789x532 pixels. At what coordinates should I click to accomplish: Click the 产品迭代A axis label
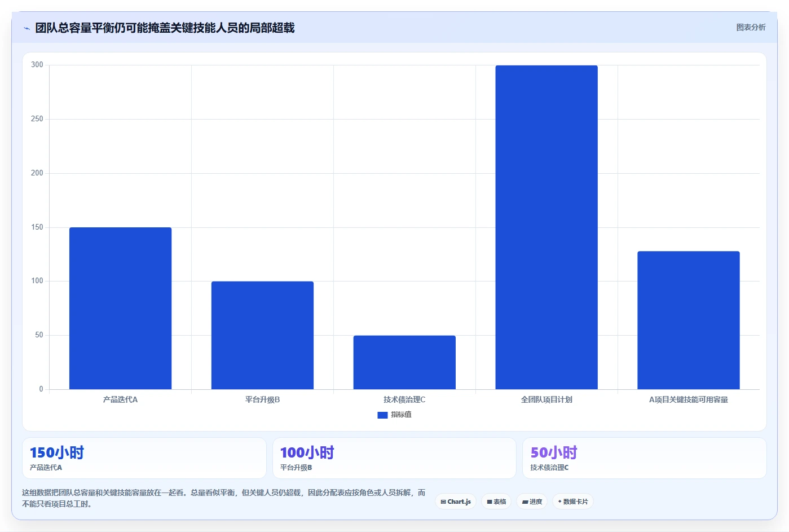point(120,399)
